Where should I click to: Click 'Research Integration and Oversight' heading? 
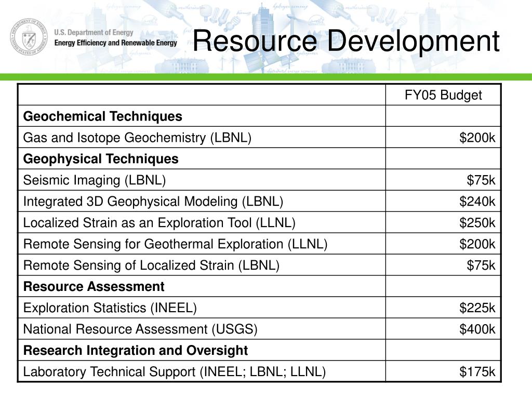point(136,351)
